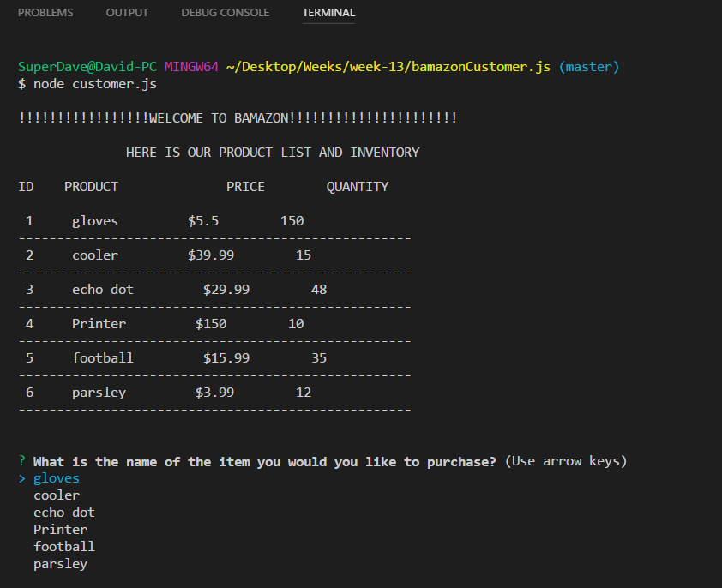Open the OUTPUT panel tab

(x=127, y=12)
